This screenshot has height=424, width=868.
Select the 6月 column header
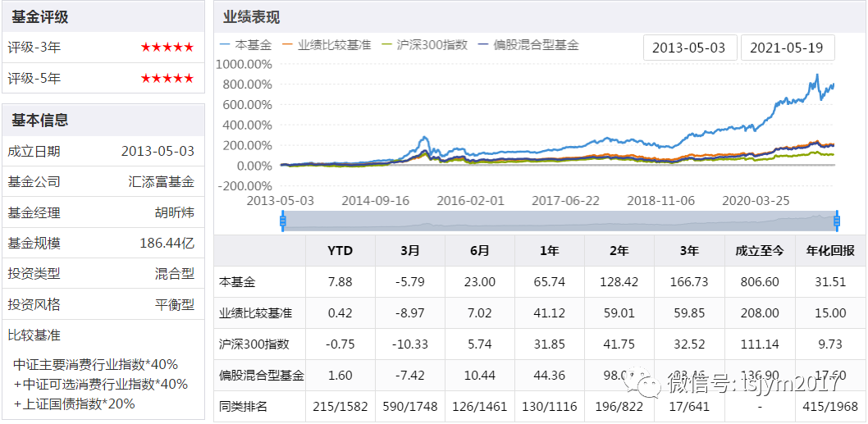479,251
